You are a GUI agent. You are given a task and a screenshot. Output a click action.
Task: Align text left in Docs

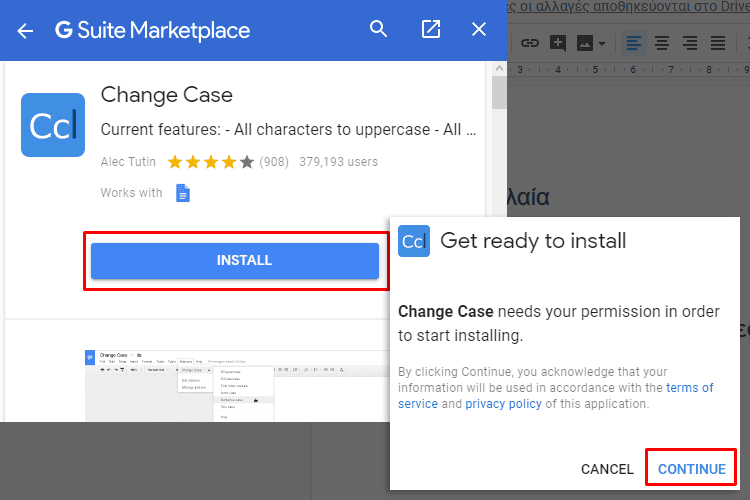[633, 43]
